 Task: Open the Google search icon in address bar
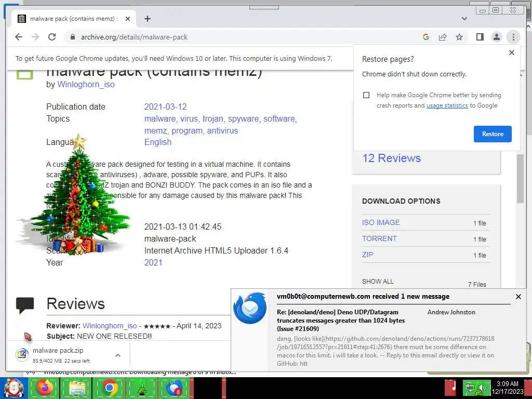pyautogui.click(x=426, y=37)
